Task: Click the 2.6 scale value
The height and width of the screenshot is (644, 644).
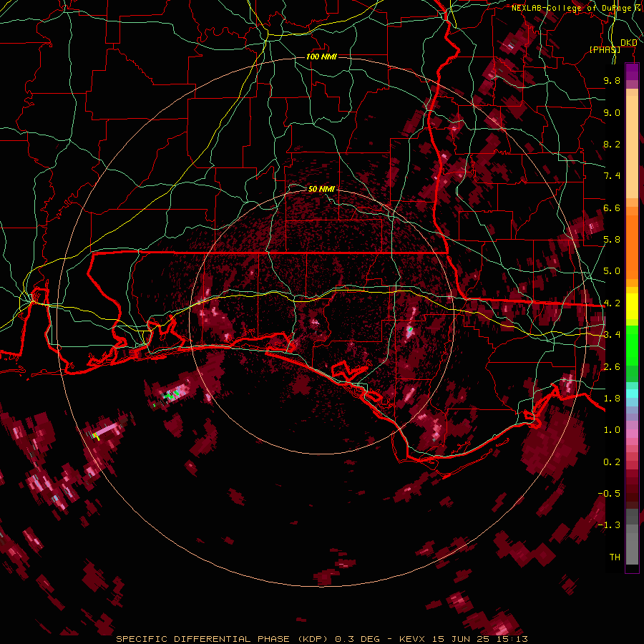Action: point(612,367)
